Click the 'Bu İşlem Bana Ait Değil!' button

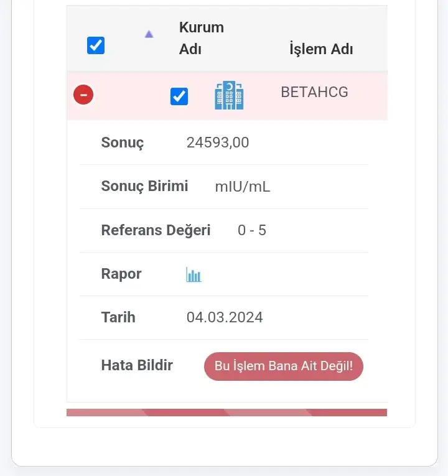[284, 366]
